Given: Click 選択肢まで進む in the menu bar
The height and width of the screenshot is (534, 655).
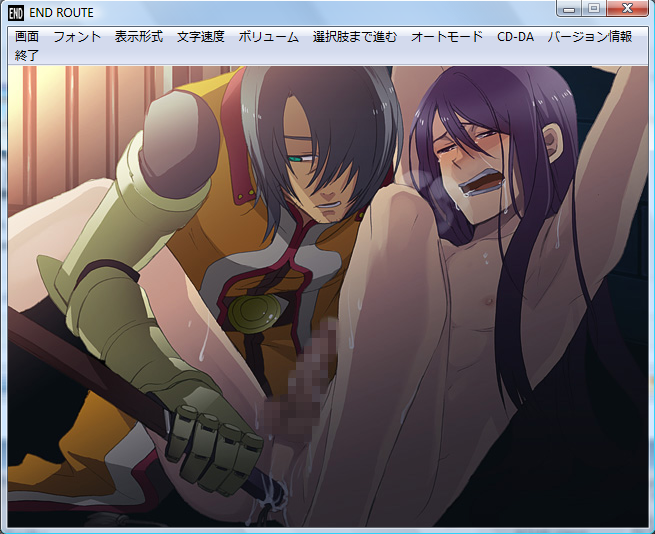Looking at the screenshot, I should tap(354, 37).
